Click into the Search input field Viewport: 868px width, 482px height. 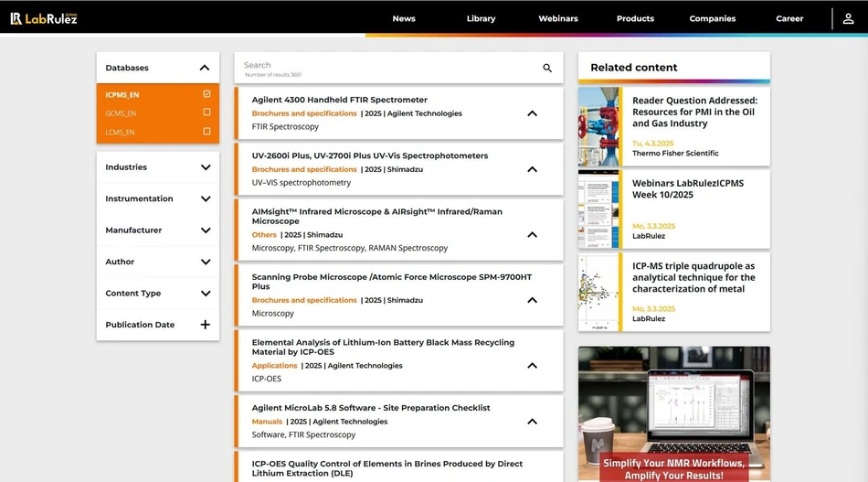coord(390,69)
